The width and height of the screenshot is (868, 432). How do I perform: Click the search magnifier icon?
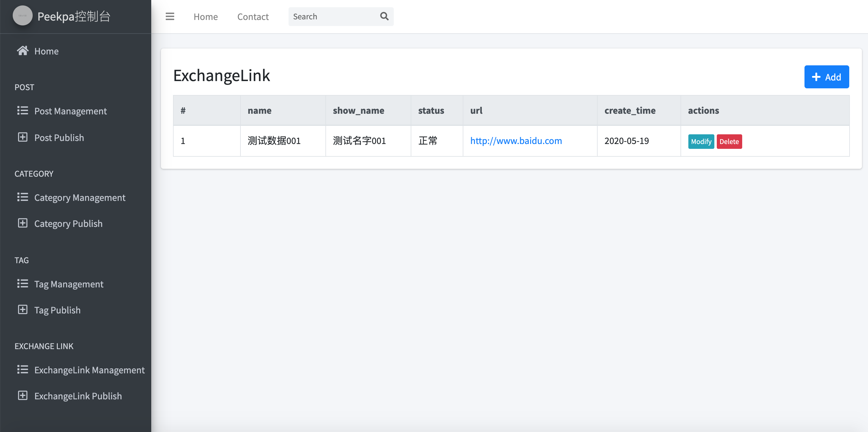coord(384,16)
